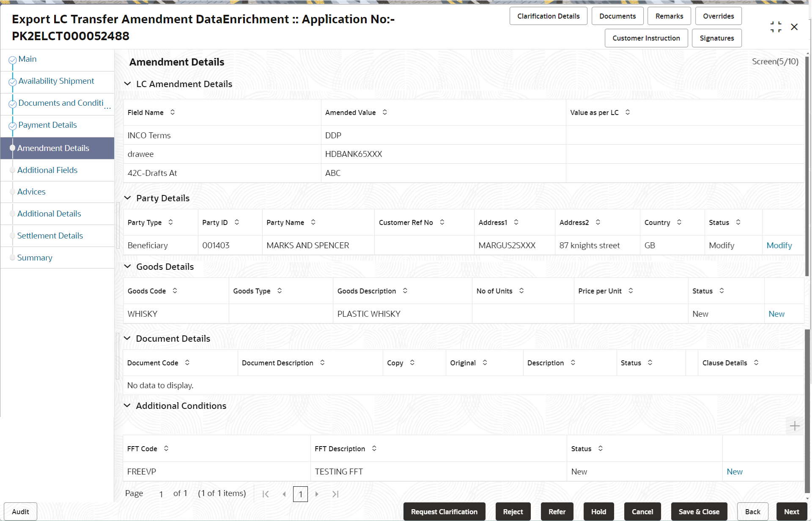Go to first page using pagination icon
Image resolution: width=812 pixels, height=521 pixels.
(266, 494)
